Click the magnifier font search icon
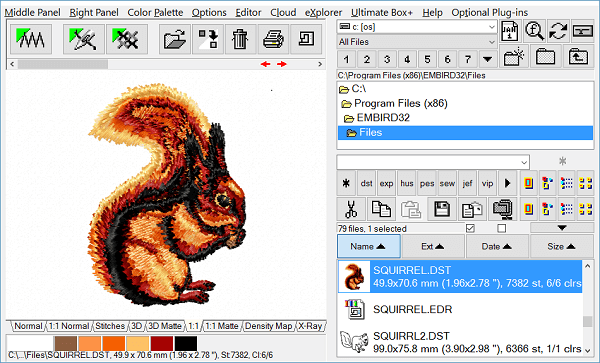Screen dimensions: 600x363 [x=534, y=31]
